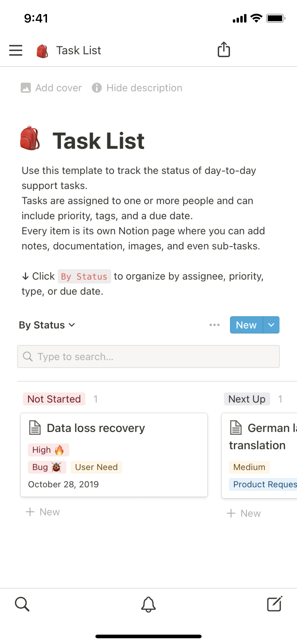Open the Data loss recovery card

point(114,455)
